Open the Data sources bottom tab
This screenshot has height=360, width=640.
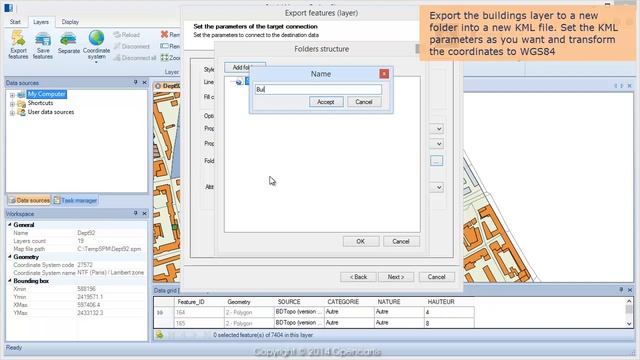[x=29, y=200]
